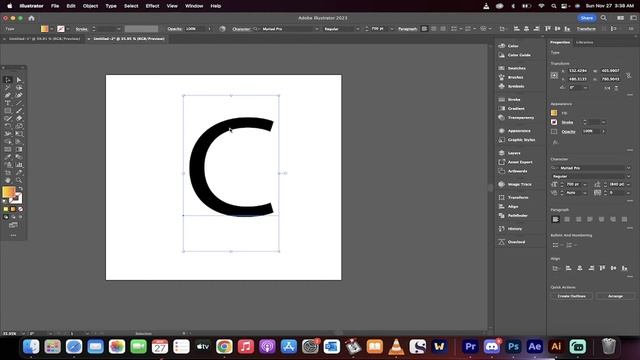640x360 pixels.
Task: Select the Direct Selection tool
Action: point(19,80)
